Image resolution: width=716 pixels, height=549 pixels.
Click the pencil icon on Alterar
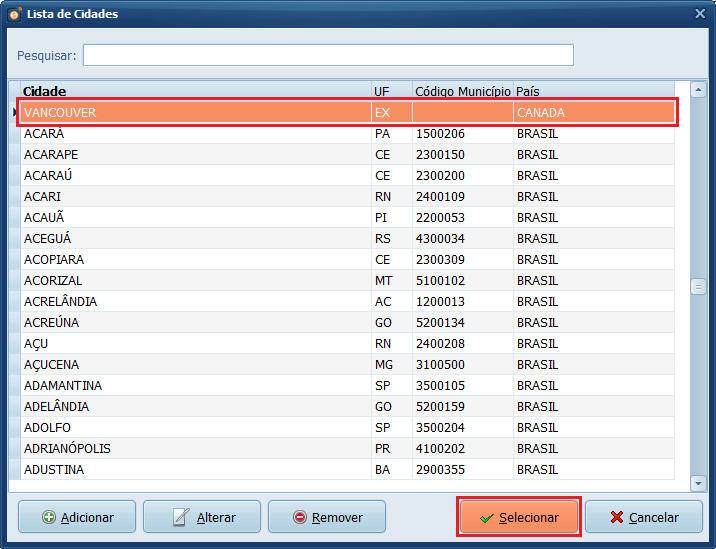(x=181, y=517)
